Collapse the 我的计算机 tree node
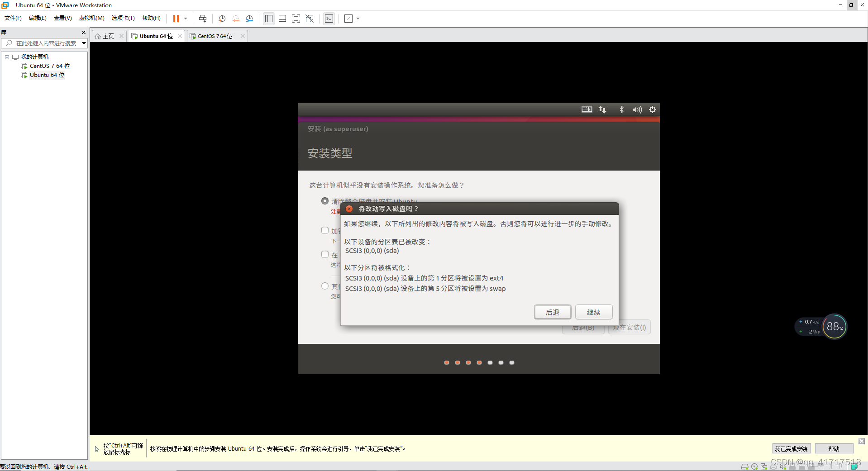Viewport: 868px width, 471px height. pos(7,57)
